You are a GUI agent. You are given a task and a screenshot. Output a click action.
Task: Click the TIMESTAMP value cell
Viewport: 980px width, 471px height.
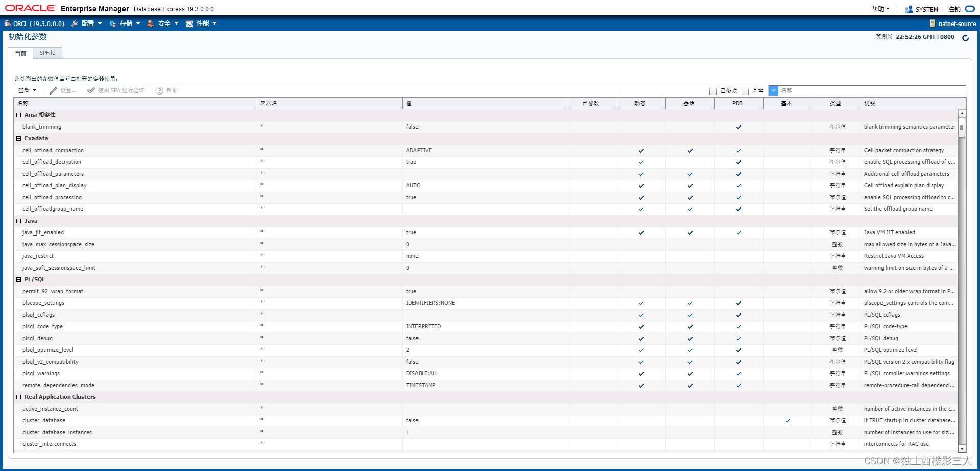pyautogui.click(x=421, y=386)
